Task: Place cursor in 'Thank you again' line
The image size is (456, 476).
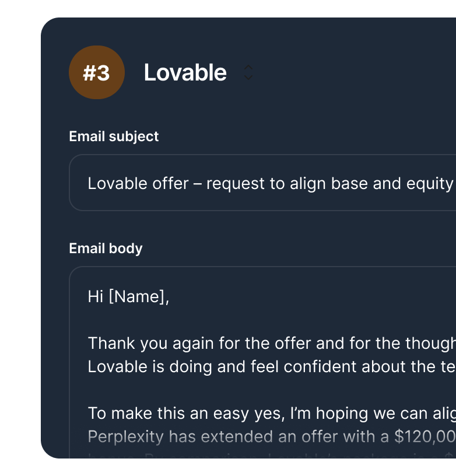Action: coord(268,344)
